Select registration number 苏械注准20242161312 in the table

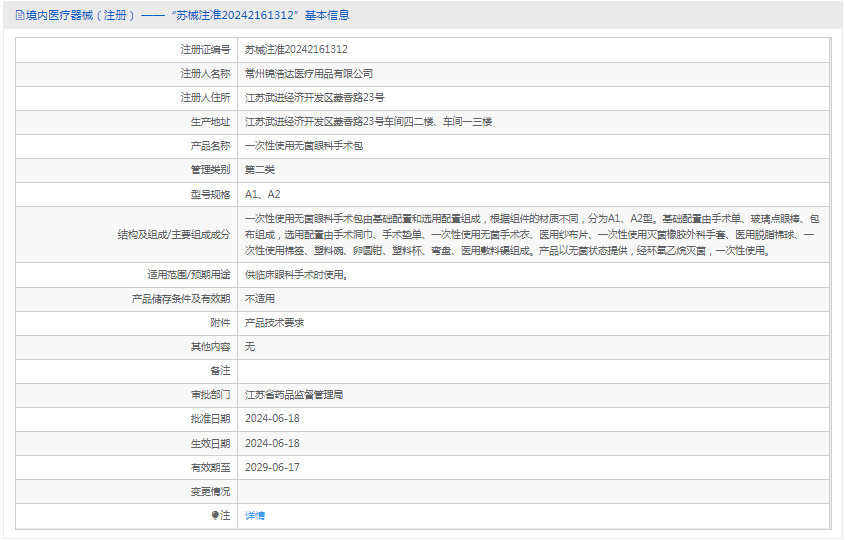[296, 49]
